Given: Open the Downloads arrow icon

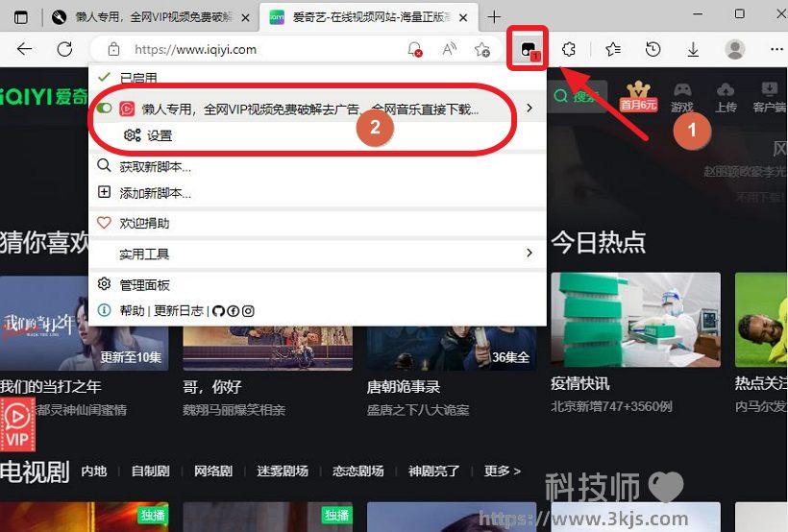Looking at the screenshot, I should [693, 49].
